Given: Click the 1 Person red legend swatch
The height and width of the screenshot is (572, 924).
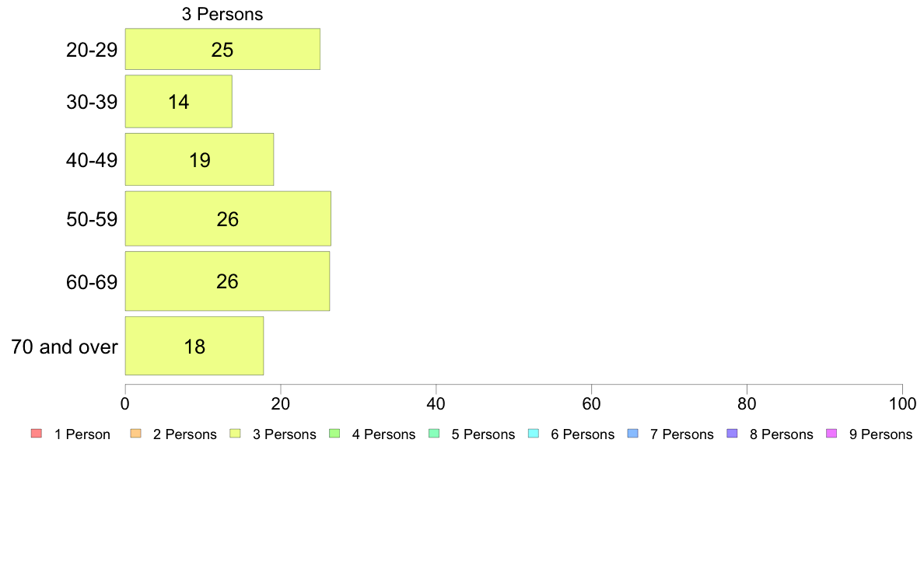Looking at the screenshot, I should tap(37, 434).
